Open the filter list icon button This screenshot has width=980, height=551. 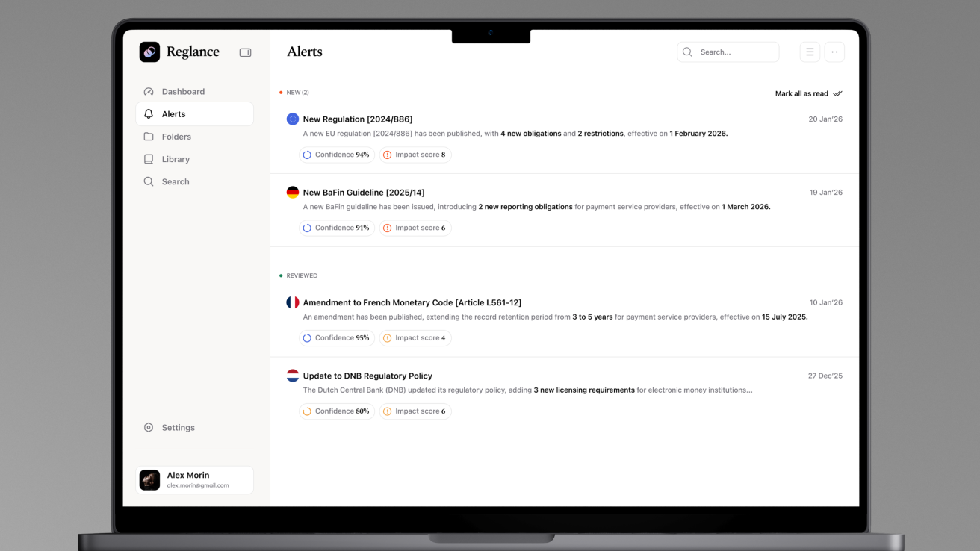(x=810, y=52)
